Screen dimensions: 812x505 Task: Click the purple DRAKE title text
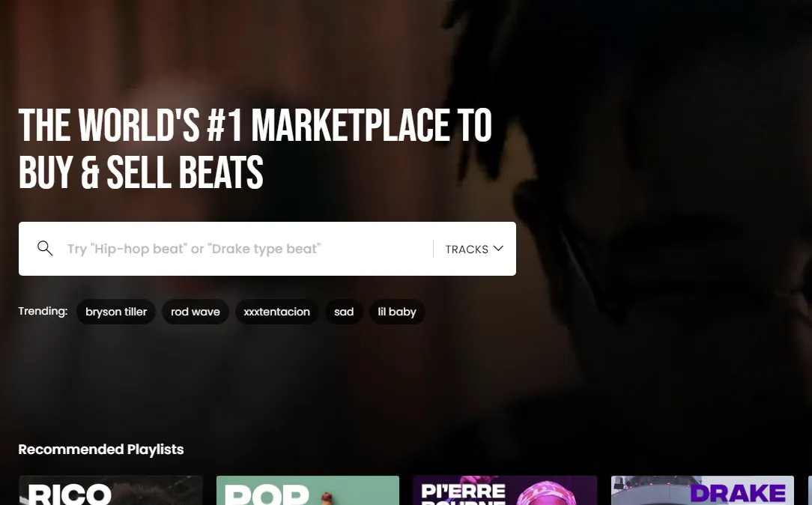(738, 494)
